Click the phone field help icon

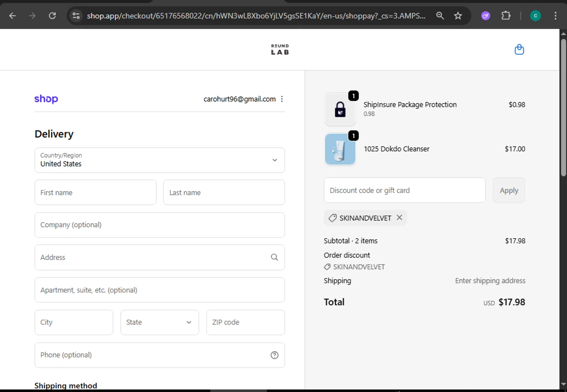274,355
